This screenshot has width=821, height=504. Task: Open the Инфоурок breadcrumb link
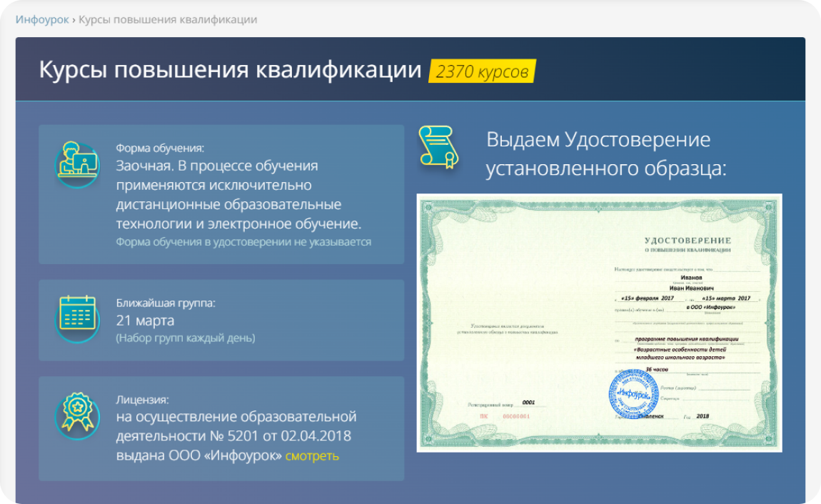(42, 19)
